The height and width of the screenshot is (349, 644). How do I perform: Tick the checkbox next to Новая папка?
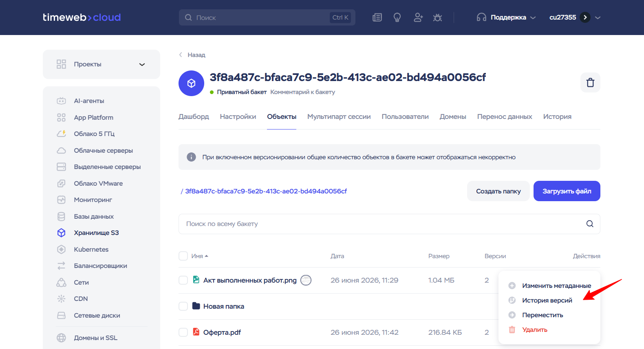[183, 306]
